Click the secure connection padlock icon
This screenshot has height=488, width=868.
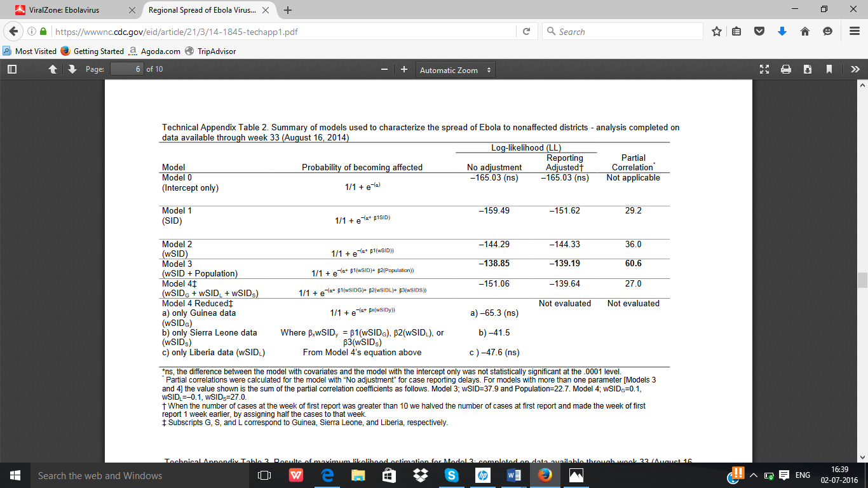pyautogui.click(x=43, y=31)
